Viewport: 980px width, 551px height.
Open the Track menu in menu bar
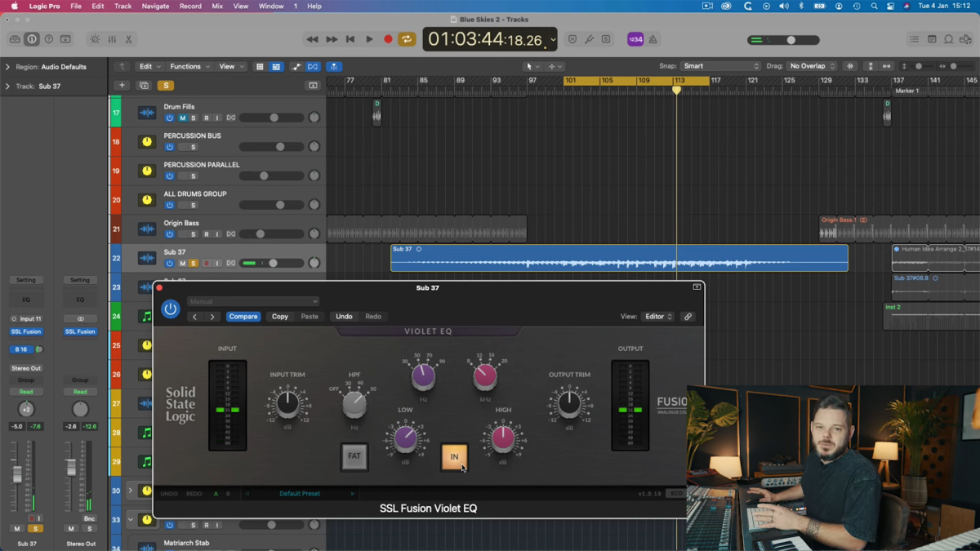pyautogui.click(x=122, y=6)
